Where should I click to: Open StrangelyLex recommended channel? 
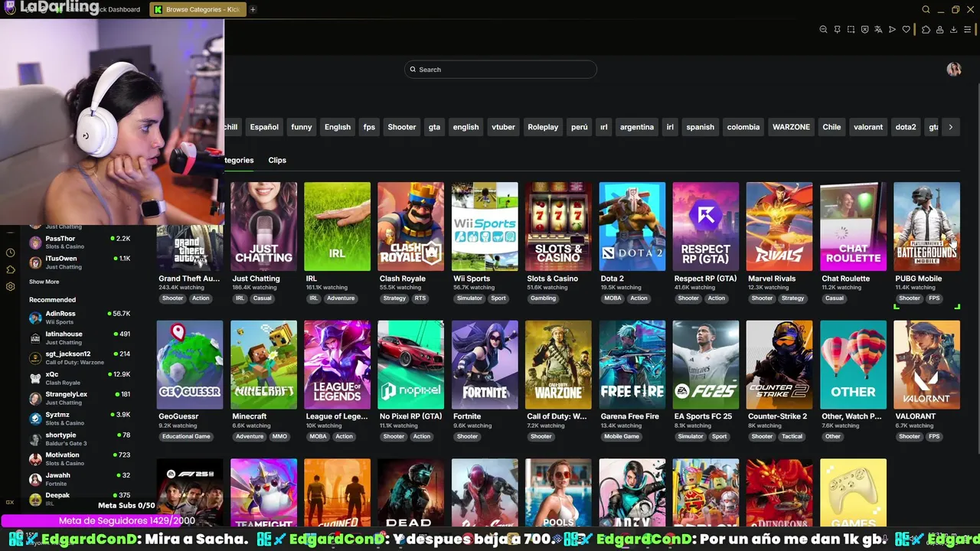(x=80, y=398)
